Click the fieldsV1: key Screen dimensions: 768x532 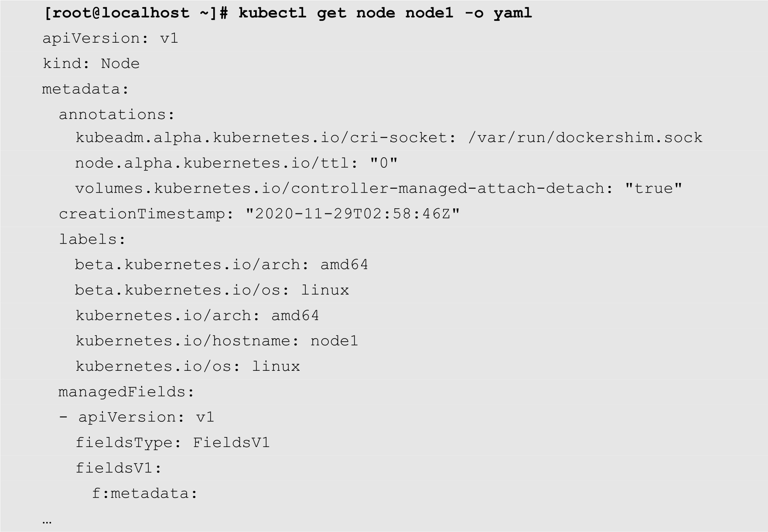pos(119,468)
